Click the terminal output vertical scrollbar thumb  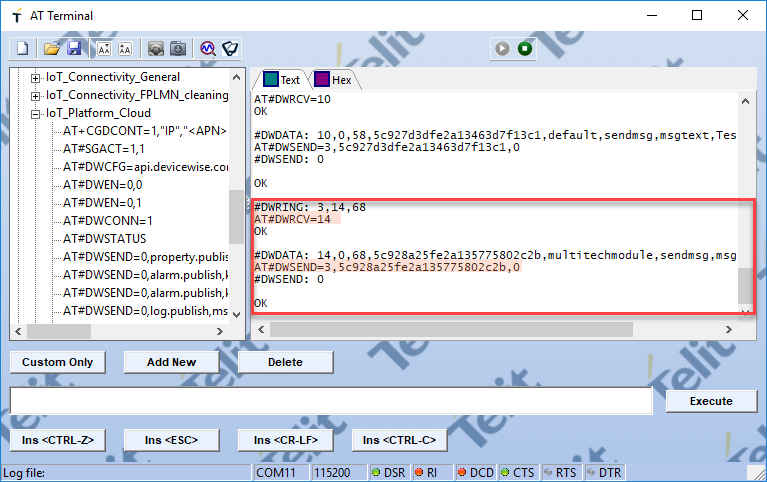tap(744, 285)
